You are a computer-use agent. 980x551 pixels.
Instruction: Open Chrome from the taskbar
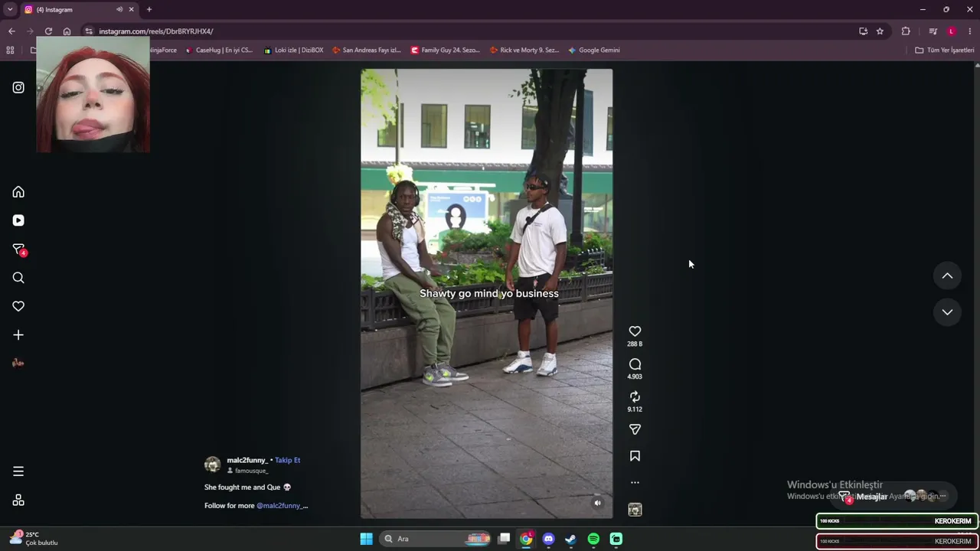[526, 539]
